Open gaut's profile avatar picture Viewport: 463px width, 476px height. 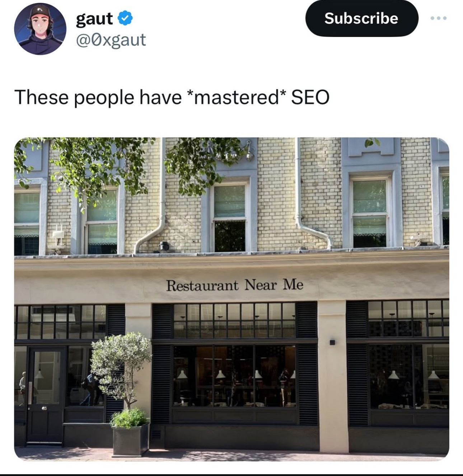pyautogui.click(x=40, y=29)
